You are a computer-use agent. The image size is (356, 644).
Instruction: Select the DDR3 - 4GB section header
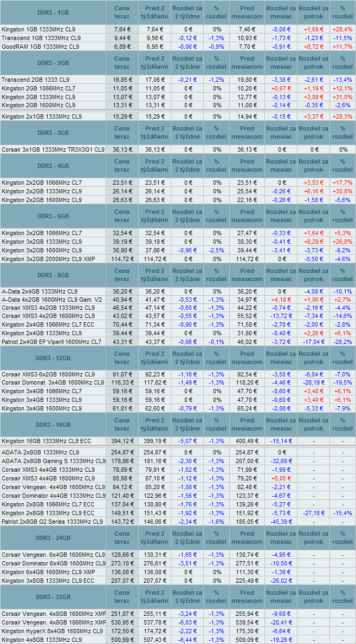tap(53, 166)
